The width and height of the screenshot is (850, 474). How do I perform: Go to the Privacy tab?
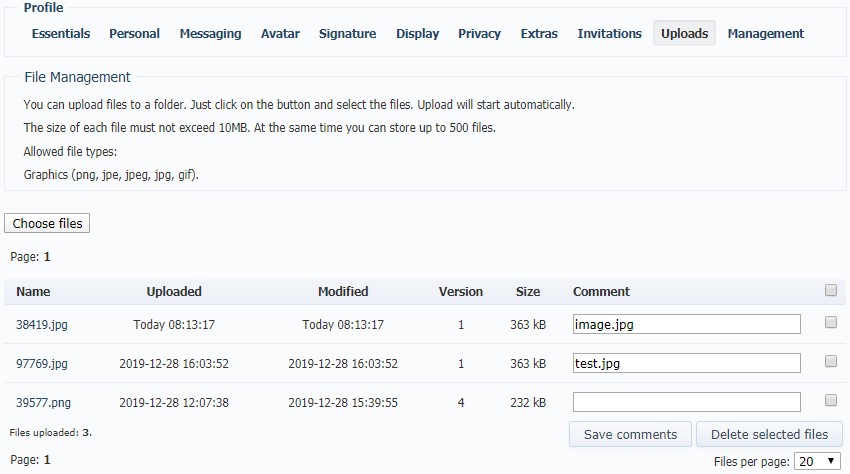pos(479,33)
